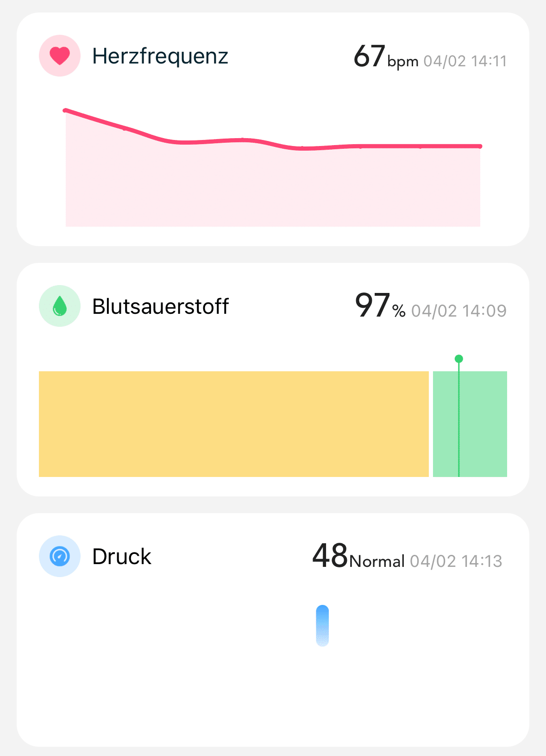Open the Herzfrequenz title label

click(160, 56)
